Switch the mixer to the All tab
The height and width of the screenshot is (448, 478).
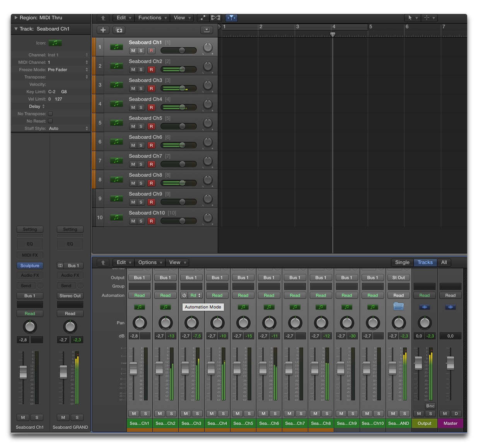click(x=444, y=262)
